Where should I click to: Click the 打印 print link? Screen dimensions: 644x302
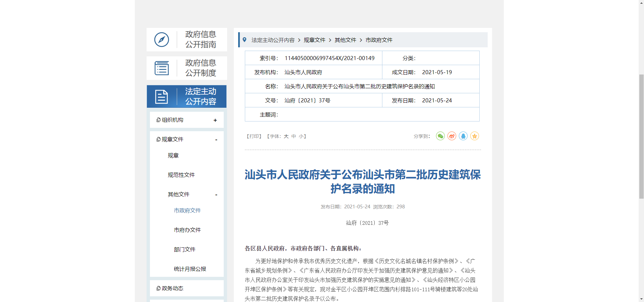(254, 136)
